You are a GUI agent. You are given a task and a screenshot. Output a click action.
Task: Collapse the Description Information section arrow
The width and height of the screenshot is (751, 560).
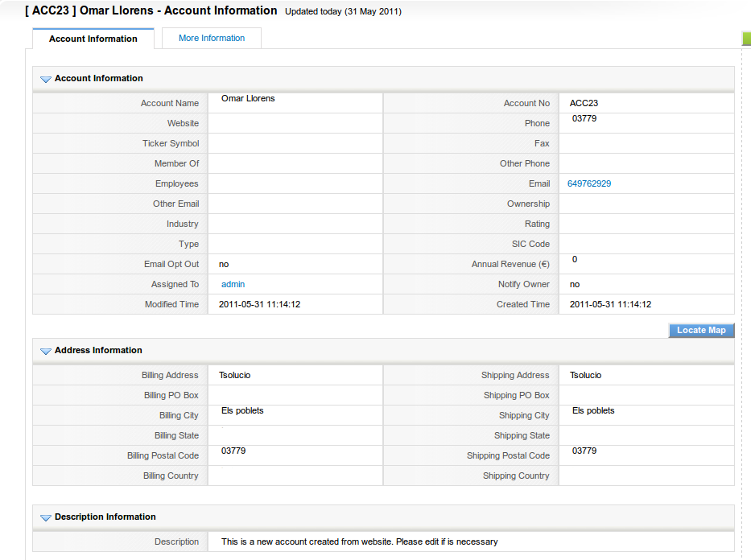coord(46,517)
